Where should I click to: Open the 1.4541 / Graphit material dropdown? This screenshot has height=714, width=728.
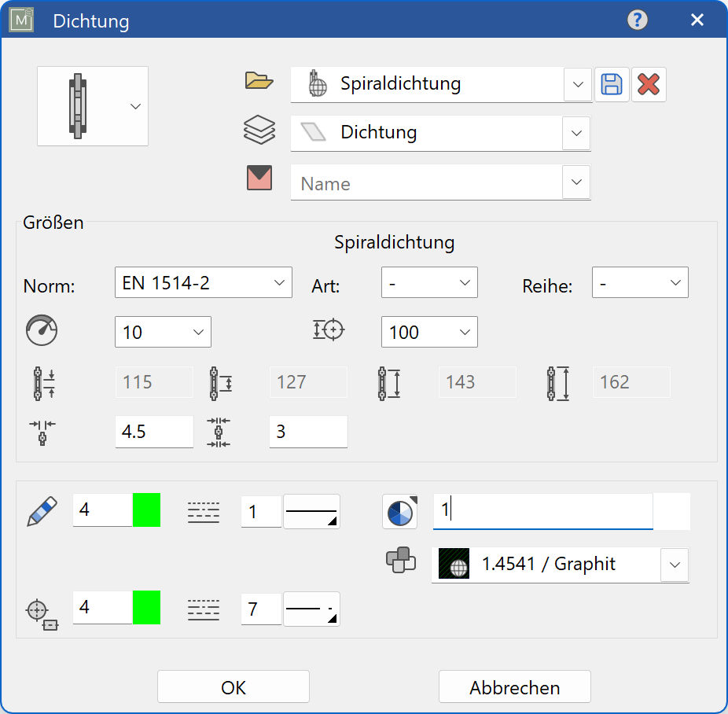pyautogui.click(x=675, y=564)
